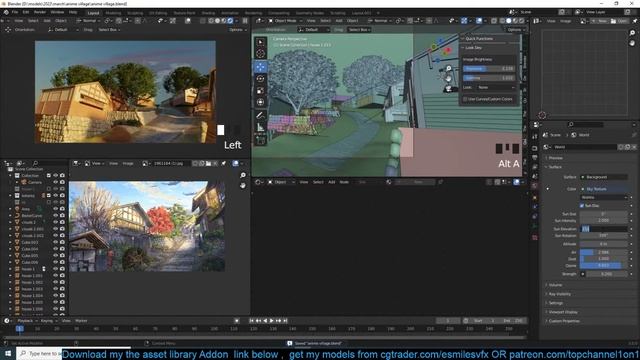Collapse the Quick Functions panel

click(x=479, y=38)
